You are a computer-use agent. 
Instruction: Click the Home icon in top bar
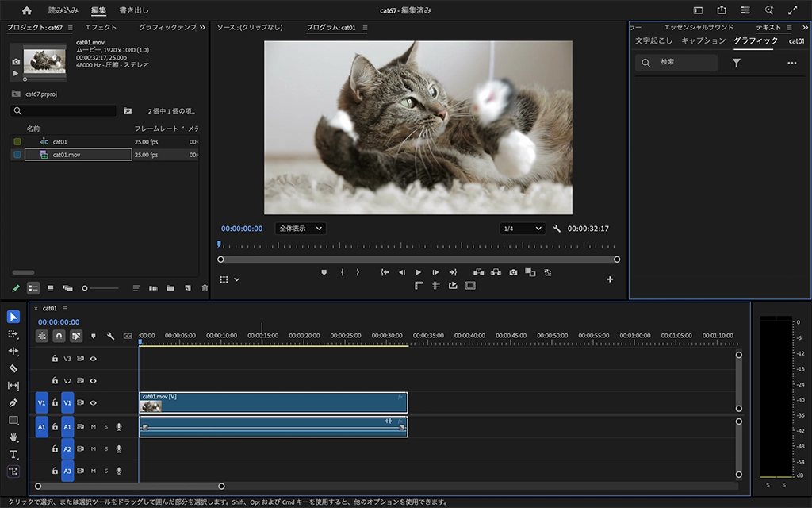click(x=27, y=10)
